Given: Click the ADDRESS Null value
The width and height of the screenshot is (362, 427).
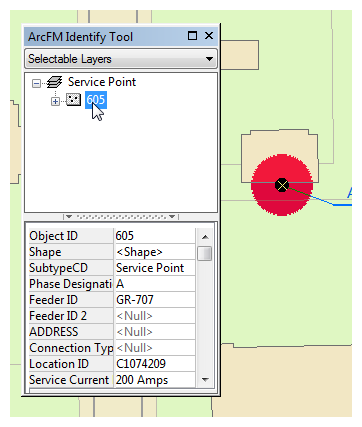Looking at the screenshot, I should tap(155, 332).
